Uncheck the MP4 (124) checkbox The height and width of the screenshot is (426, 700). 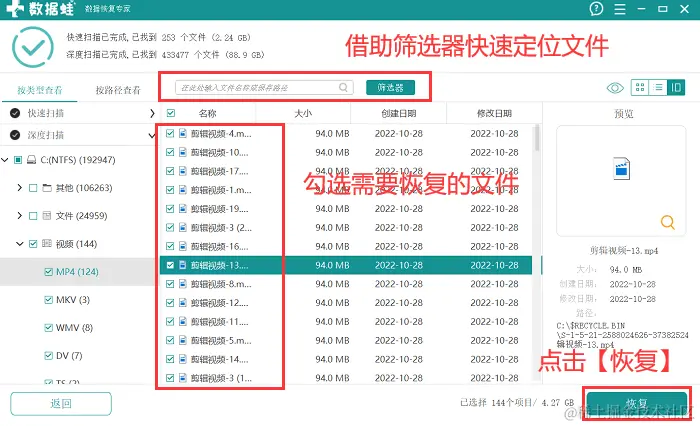(x=49, y=272)
